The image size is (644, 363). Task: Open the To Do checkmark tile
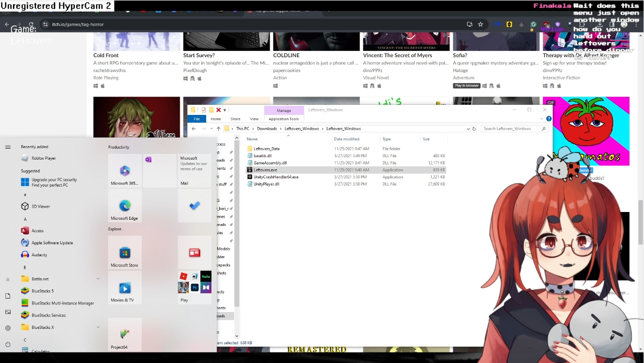pos(195,206)
